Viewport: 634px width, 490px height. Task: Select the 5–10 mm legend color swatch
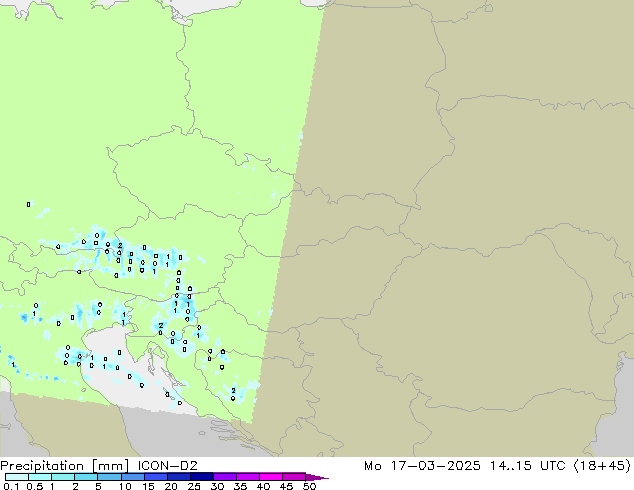[x=109, y=477]
